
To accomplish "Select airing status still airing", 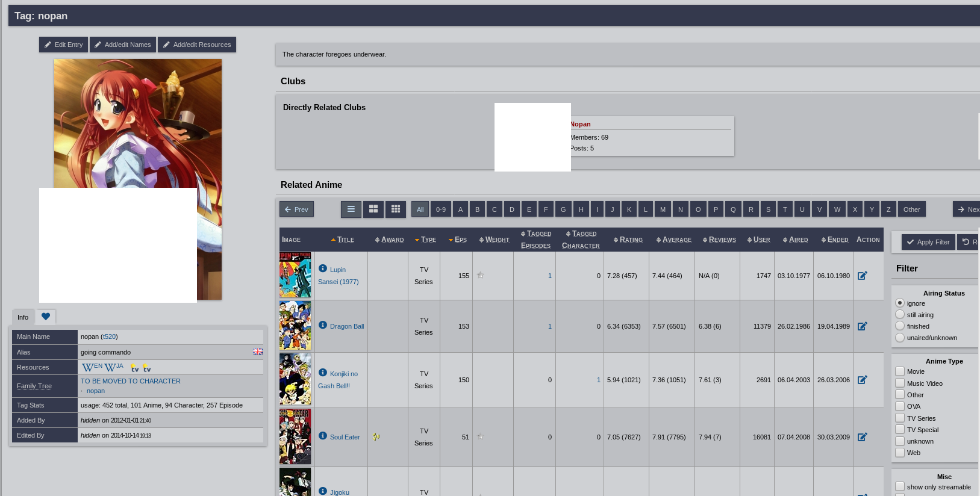I will pyautogui.click(x=900, y=314).
